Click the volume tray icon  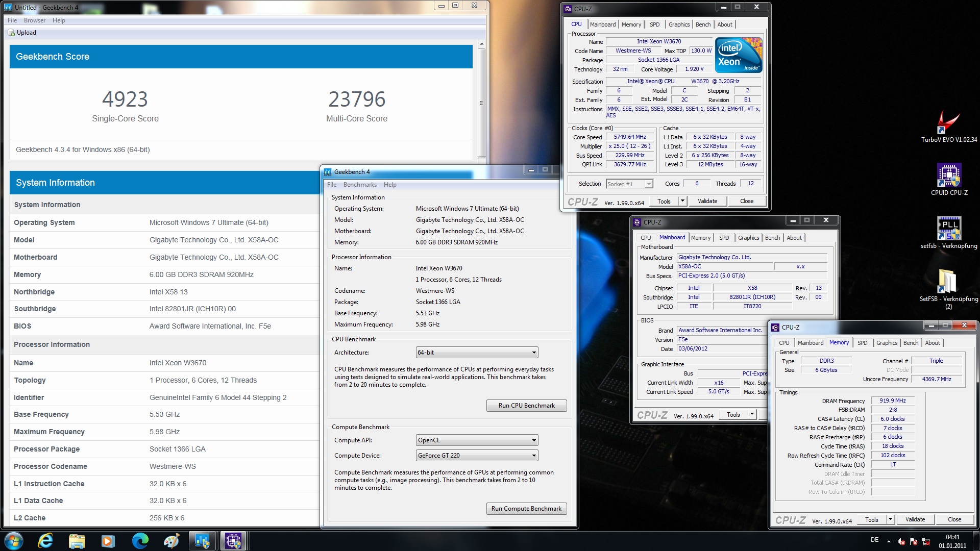[901, 541]
